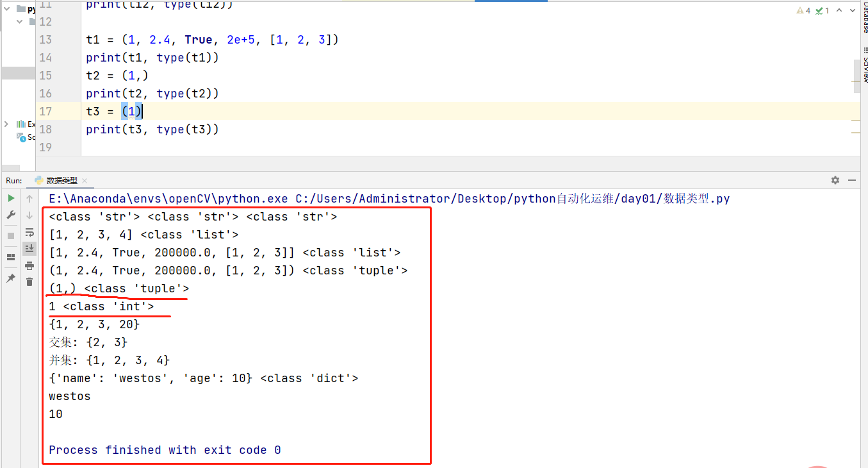Click the green Rerun button in Run panel
The width and height of the screenshot is (868, 468).
pyautogui.click(x=11, y=199)
